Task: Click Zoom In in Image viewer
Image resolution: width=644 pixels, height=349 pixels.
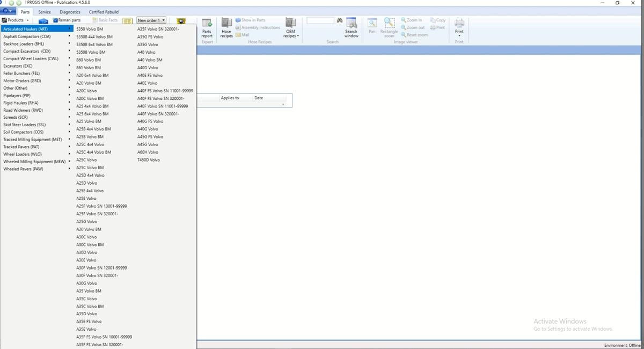Action: coord(412,20)
